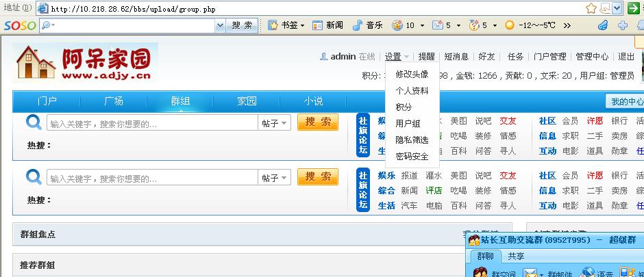Click the medal icon showing 10
The height and width of the screenshot is (277, 644).
coord(397,25)
